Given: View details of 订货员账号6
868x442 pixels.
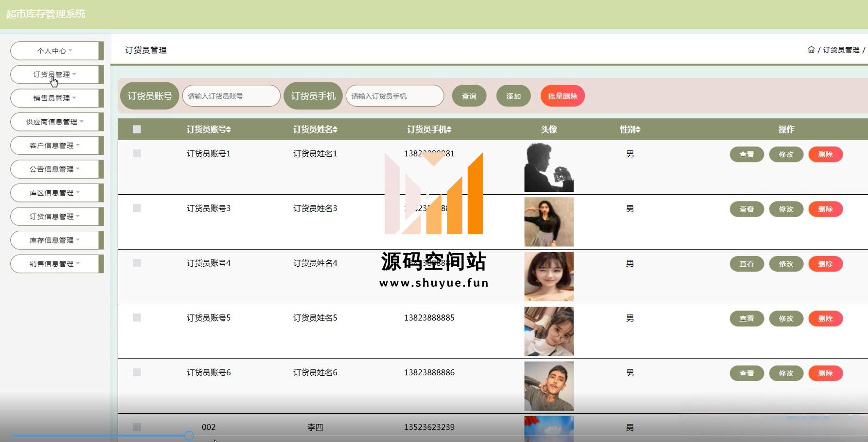Looking at the screenshot, I should coord(747,373).
